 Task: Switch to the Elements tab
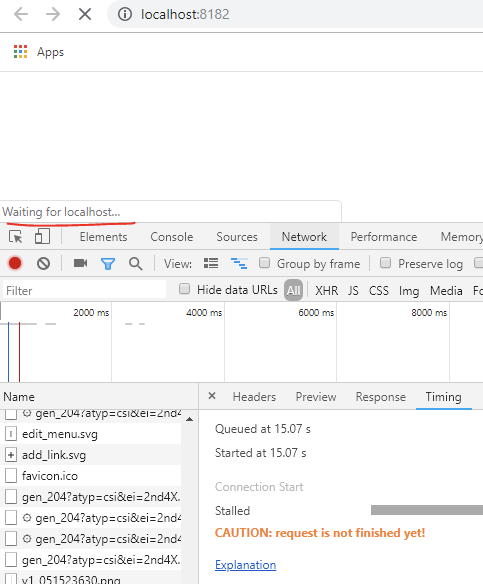tap(103, 237)
